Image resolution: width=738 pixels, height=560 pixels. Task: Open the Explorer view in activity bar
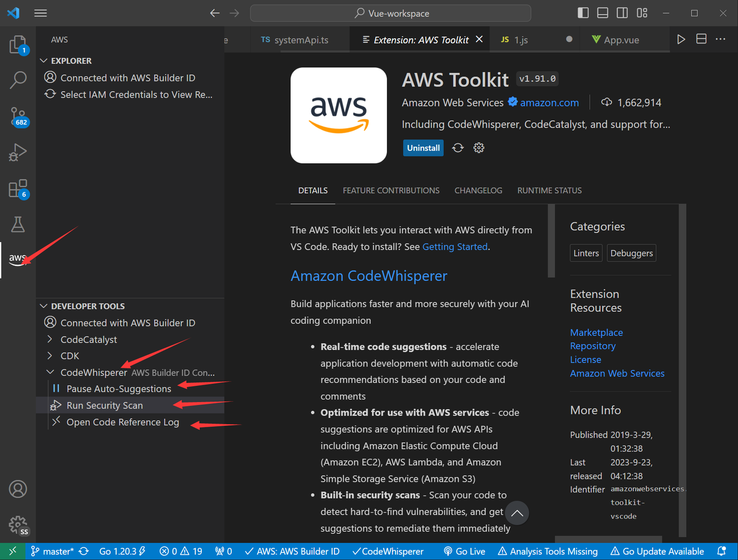(x=18, y=44)
